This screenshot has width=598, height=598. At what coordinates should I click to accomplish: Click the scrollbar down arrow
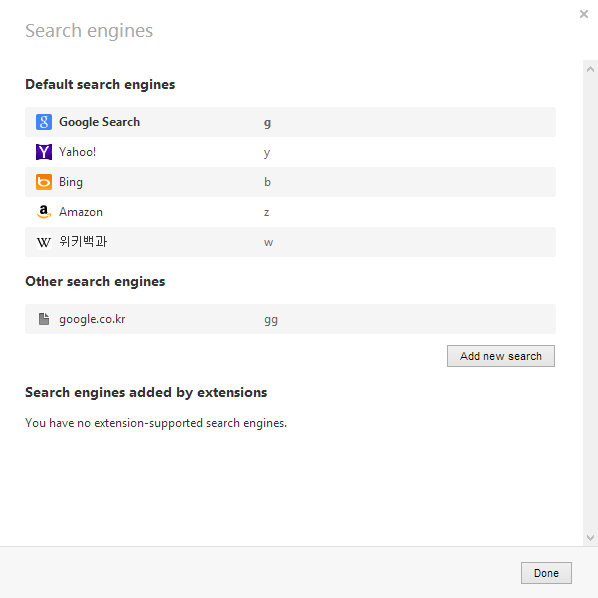pos(590,538)
